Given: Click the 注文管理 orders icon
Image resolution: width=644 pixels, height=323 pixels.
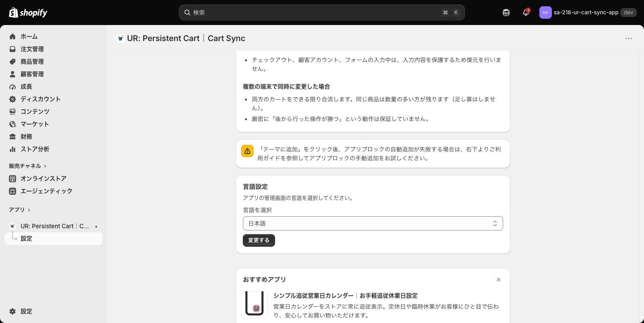Looking at the screenshot, I should (x=13, y=49).
